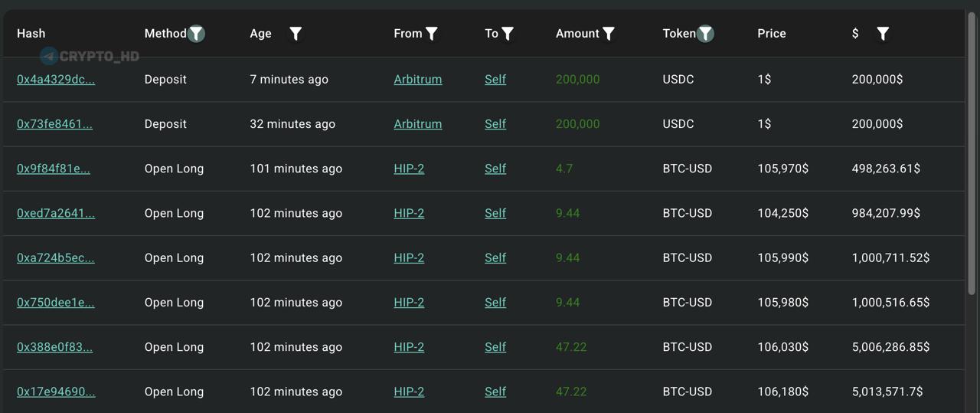Image resolution: width=980 pixels, height=413 pixels.
Task: Open the Token column filter icon
Action: point(706,34)
